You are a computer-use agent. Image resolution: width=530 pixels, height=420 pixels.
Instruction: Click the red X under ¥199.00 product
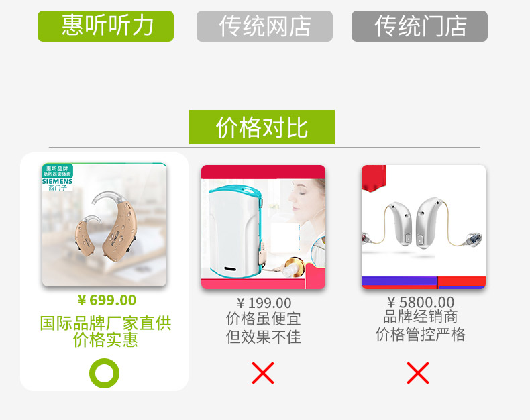click(x=263, y=373)
